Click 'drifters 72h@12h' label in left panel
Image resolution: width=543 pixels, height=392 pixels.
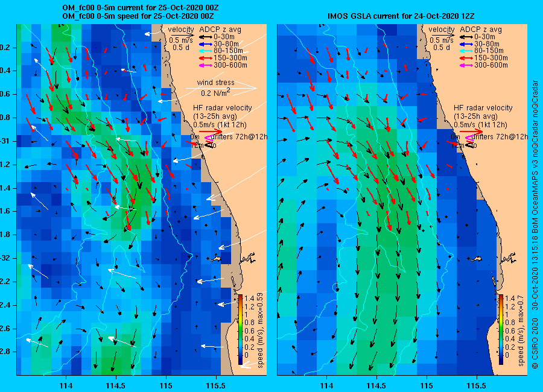click(x=239, y=137)
